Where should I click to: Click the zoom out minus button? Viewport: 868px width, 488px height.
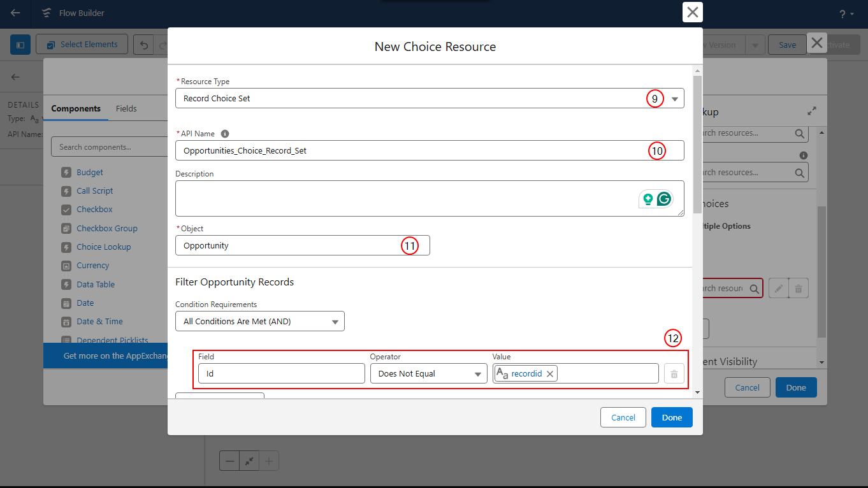(x=229, y=461)
